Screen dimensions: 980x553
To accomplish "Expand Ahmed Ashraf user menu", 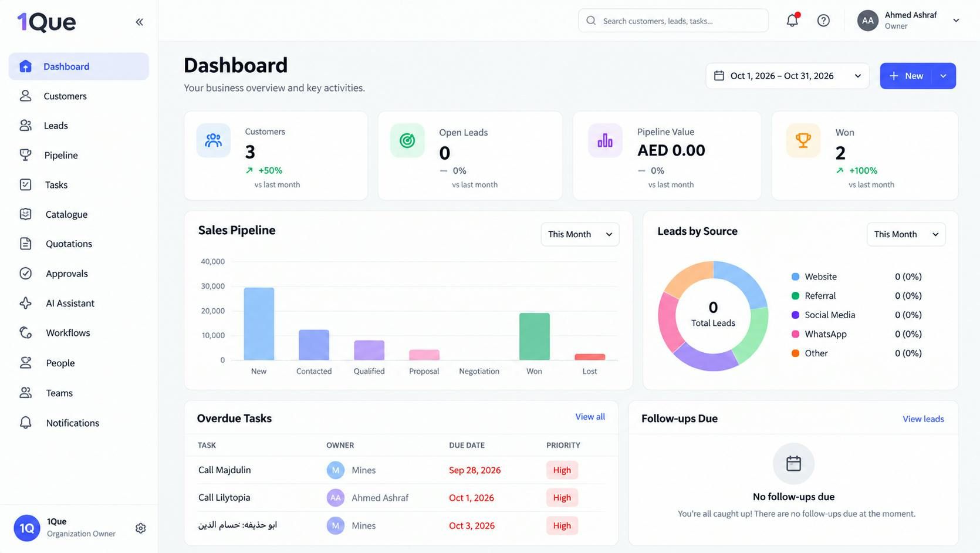I will pyautogui.click(x=956, y=21).
